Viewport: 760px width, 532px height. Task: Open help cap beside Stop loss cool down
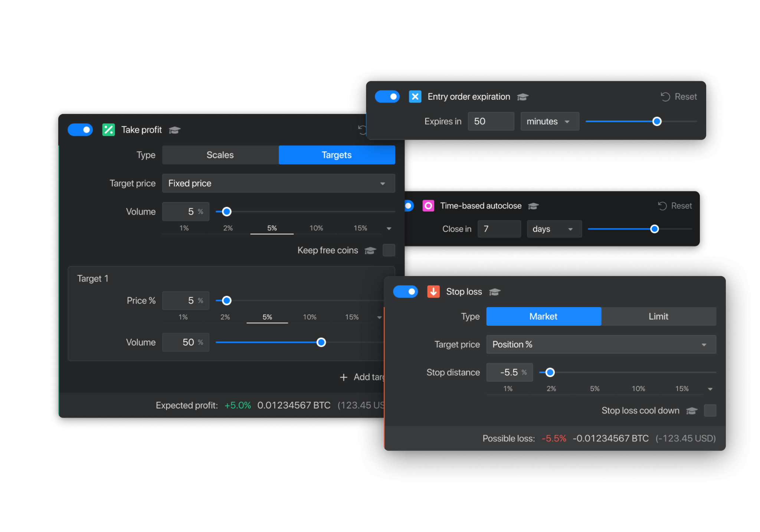click(x=692, y=411)
